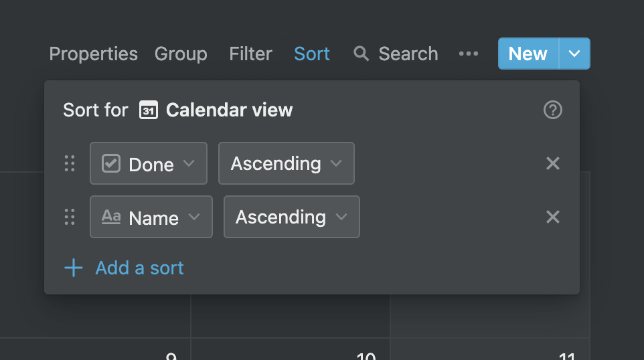Grab the drag handle beside Done
Viewport: 644px width, 360px height.
(70, 163)
